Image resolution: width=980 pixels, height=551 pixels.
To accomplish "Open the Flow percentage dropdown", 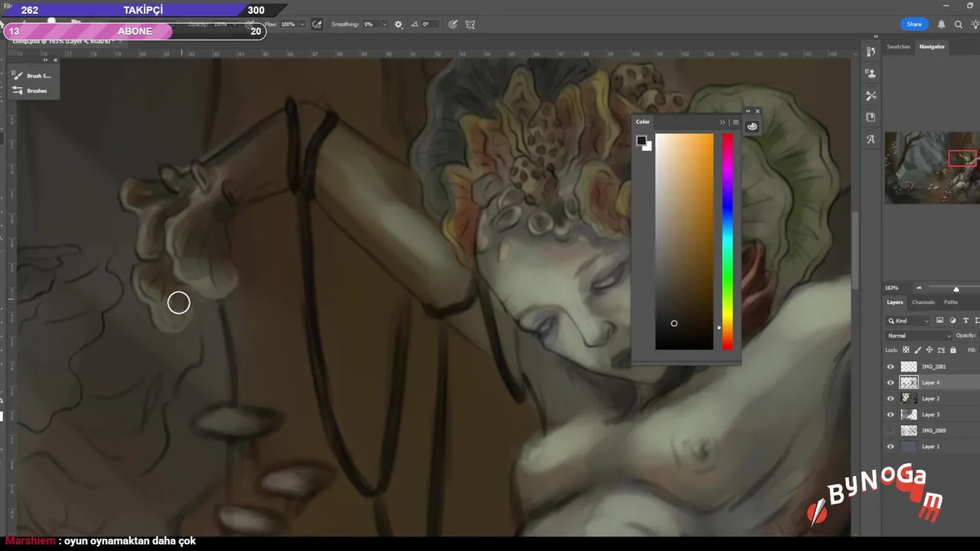I will click(x=302, y=24).
